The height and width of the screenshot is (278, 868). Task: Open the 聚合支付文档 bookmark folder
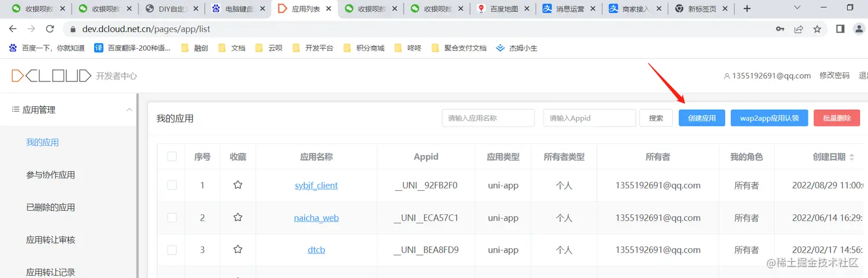click(x=459, y=48)
